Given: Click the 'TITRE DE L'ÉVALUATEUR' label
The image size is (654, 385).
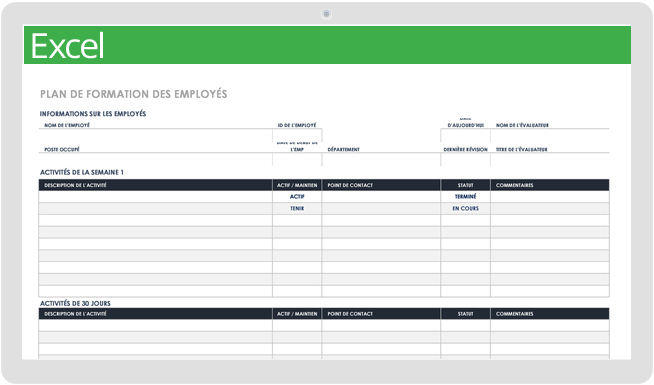Looking at the screenshot, I should [x=521, y=149].
